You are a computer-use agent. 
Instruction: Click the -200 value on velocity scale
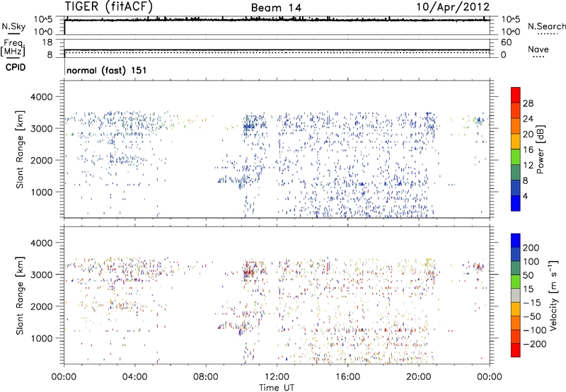click(535, 344)
